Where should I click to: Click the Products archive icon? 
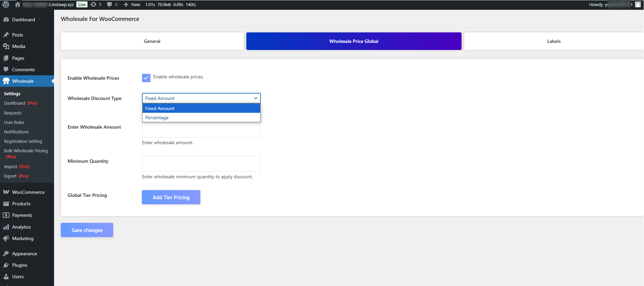6,204
